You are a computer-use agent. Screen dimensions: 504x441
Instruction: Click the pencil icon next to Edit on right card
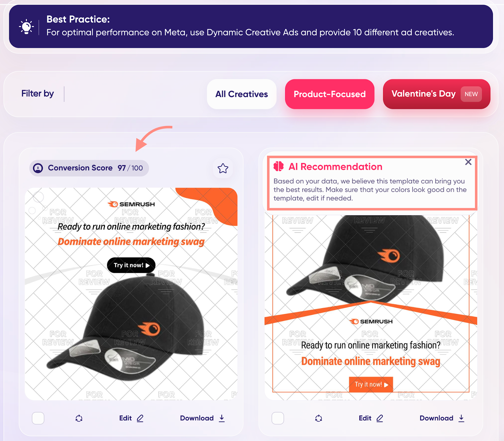(380, 418)
